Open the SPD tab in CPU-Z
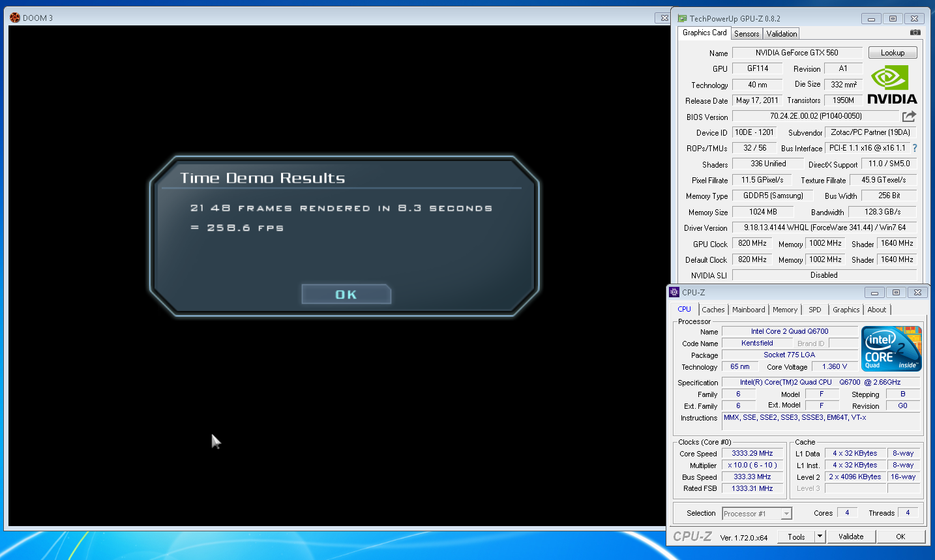Image resolution: width=935 pixels, height=560 pixels. (x=815, y=310)
